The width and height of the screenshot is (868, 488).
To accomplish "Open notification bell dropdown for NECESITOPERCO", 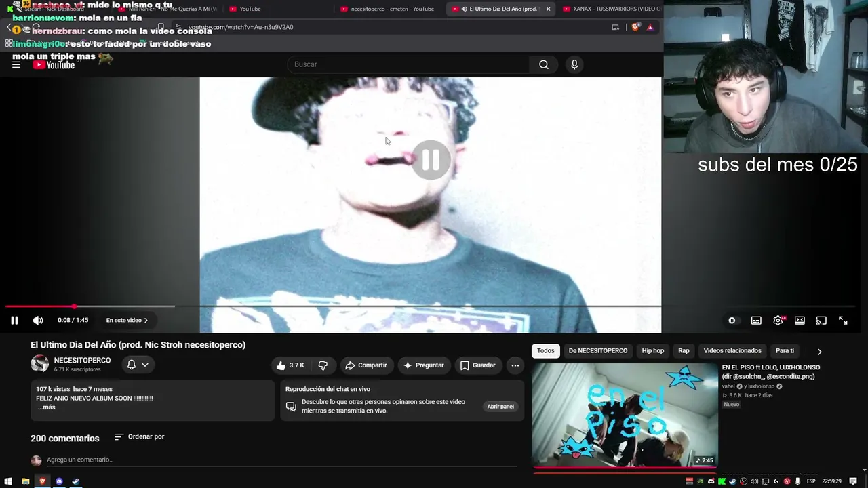I will (x=138, y=365).
